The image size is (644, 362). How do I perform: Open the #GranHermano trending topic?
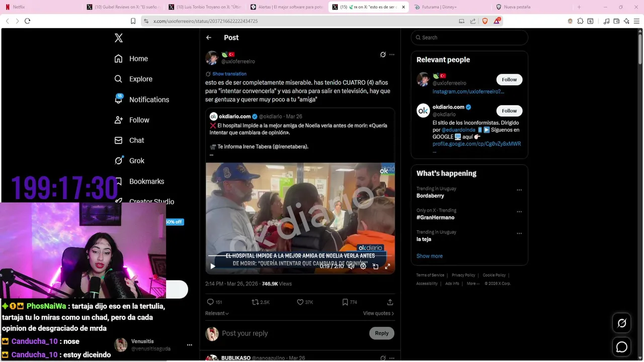[x=435, y=218]
